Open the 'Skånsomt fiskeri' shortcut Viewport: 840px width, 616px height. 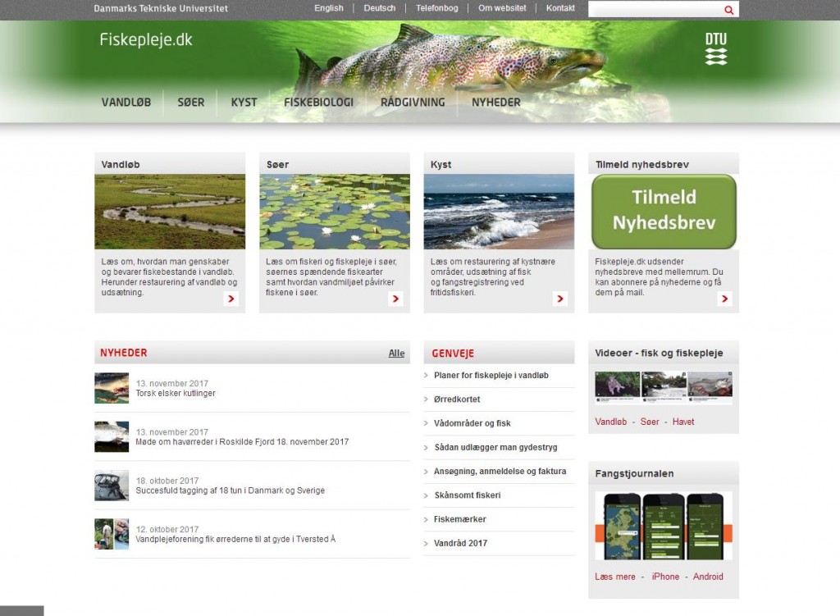point(467,495)
